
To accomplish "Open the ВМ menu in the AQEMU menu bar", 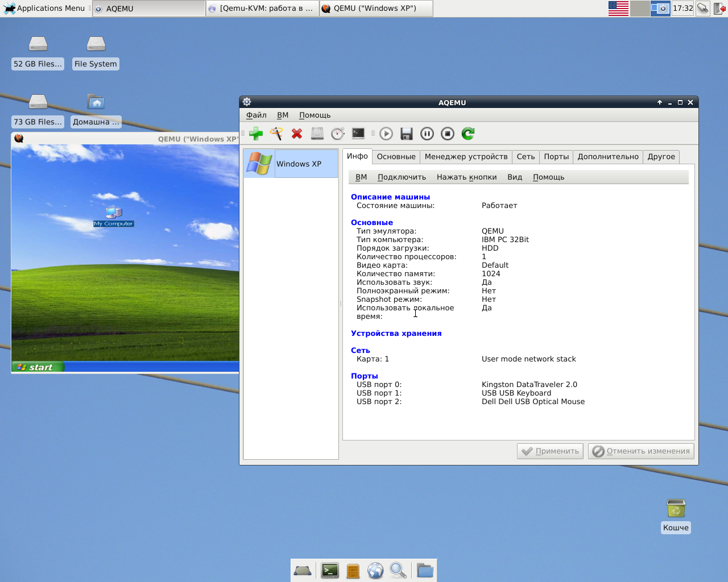I will pyautogui.click(x=283, y=115).
